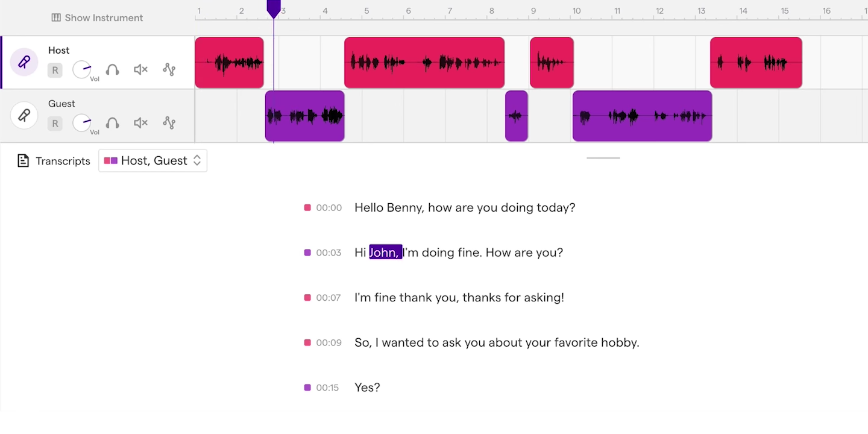Arm recording on the Host track

55,71
